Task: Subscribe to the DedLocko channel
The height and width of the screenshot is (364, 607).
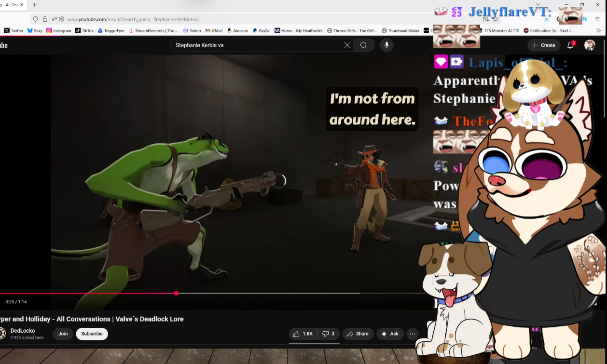Action: click(x=92, y=334)
